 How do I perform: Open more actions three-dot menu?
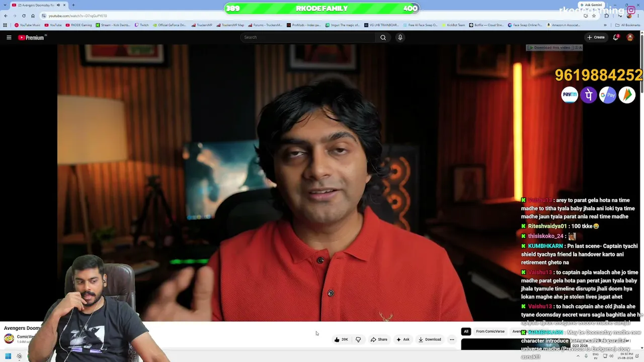click(452, 339)
